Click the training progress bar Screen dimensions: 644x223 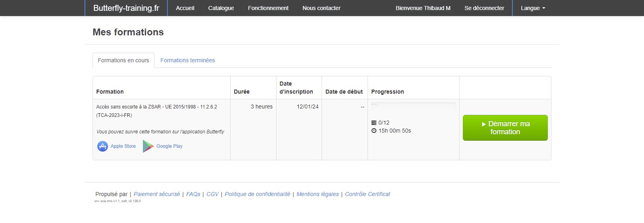(x=413, y=106)
